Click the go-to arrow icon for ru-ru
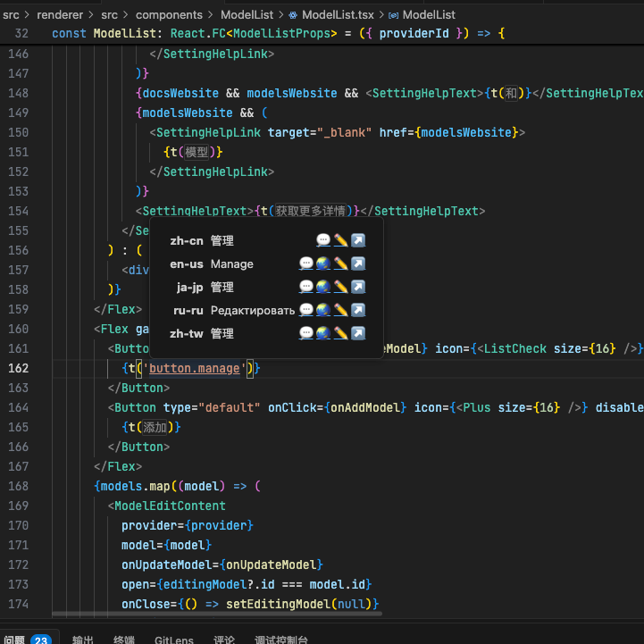The image size is (644, 644). (358, 310)
